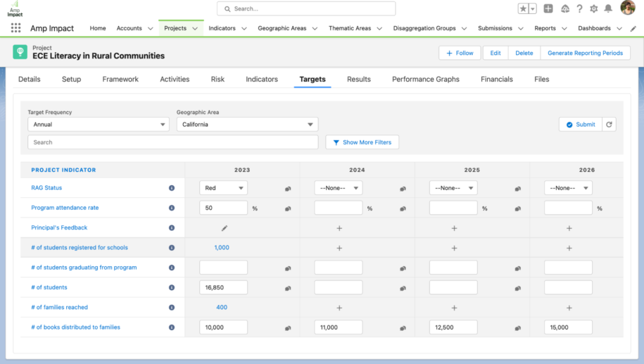Click the Follow button
Viewport: 644px width, 364px height.
point(460,53)
